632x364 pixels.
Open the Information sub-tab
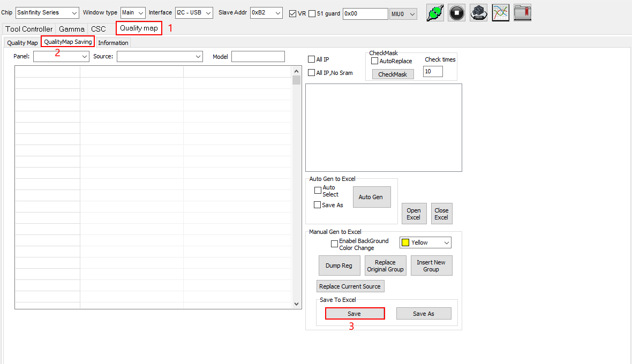[113, 43]
